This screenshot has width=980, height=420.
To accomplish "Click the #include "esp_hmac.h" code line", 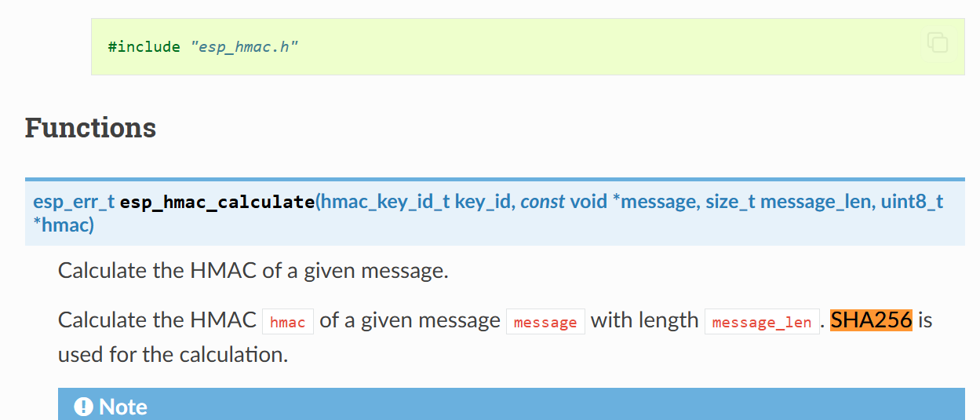I will (203, 46).
